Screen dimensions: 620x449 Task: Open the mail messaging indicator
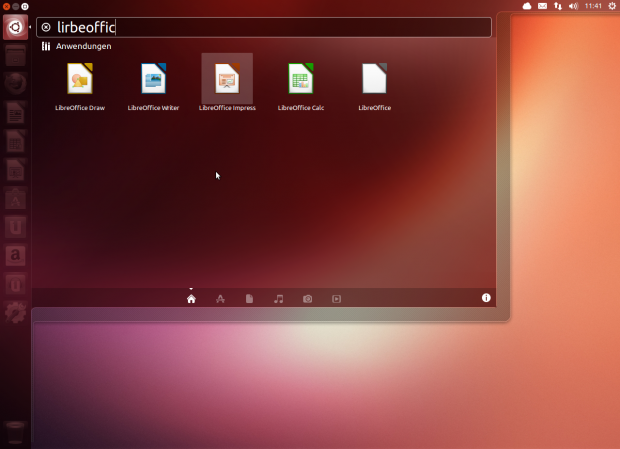point(542,6)
